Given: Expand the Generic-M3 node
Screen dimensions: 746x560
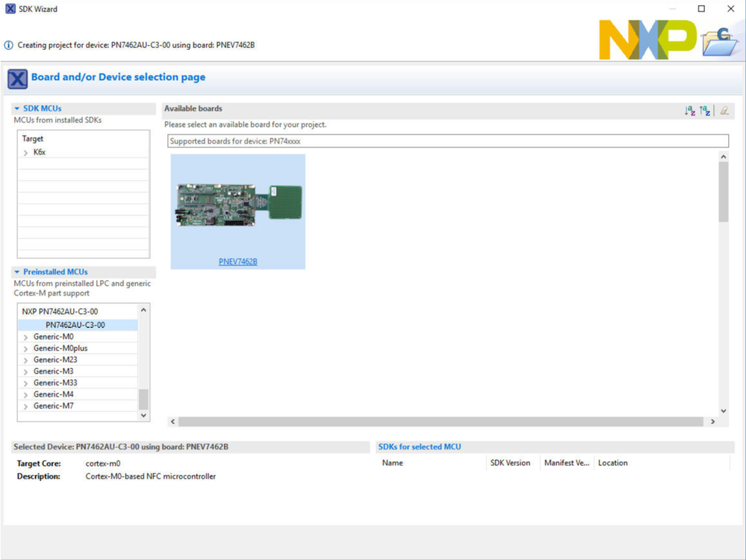Looking at the screenshot, I should 25,372.
